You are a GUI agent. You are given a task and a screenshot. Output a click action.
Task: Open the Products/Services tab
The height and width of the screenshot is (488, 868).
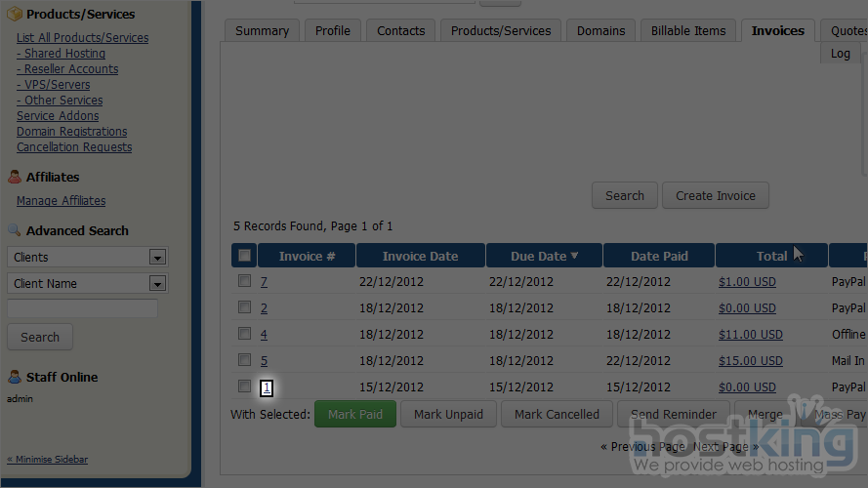(501, 30)
